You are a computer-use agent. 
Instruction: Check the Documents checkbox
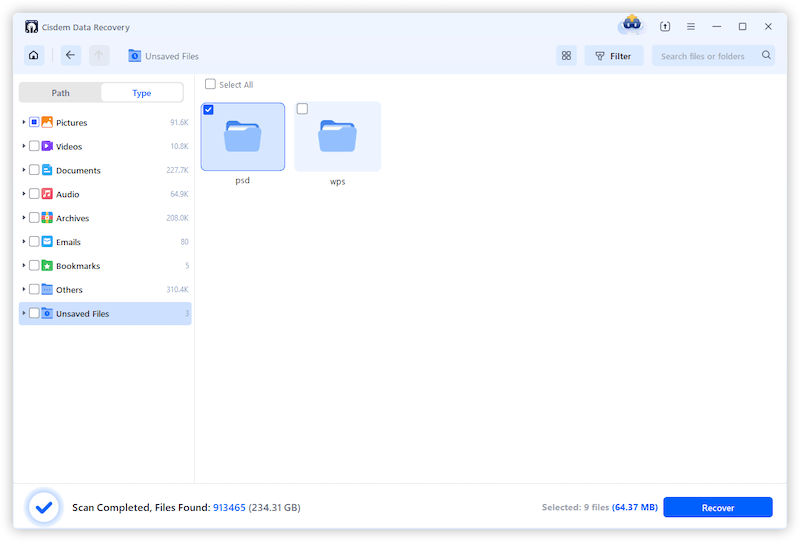pos(34,170)
